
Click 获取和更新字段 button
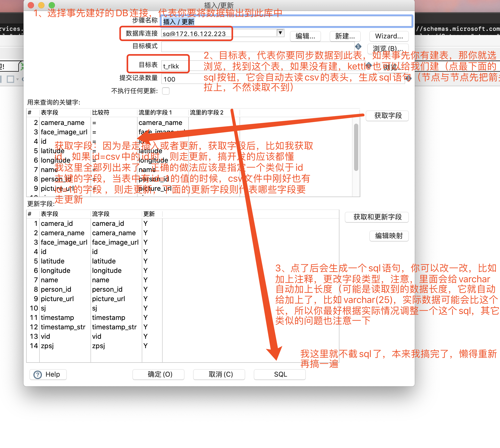[x=377, y=217]
